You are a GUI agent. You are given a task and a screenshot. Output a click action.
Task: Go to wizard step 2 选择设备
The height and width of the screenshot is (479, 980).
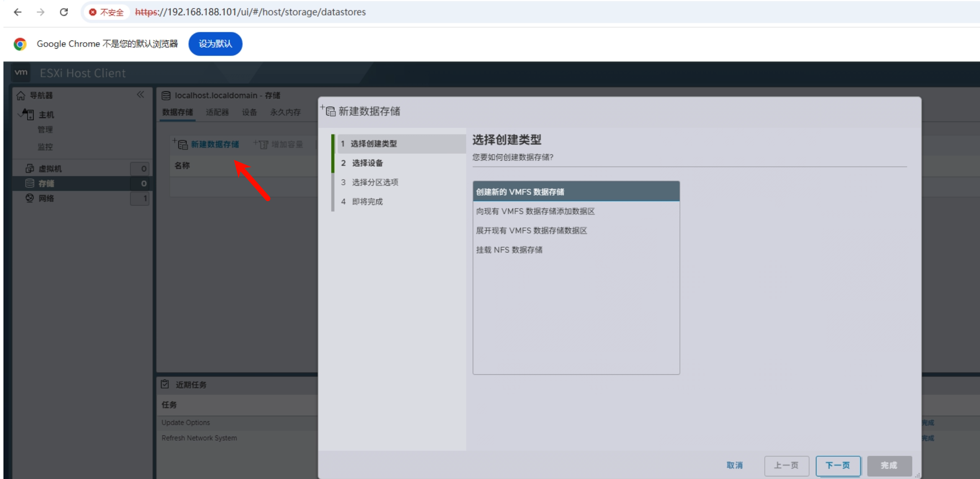coord(367,163)
